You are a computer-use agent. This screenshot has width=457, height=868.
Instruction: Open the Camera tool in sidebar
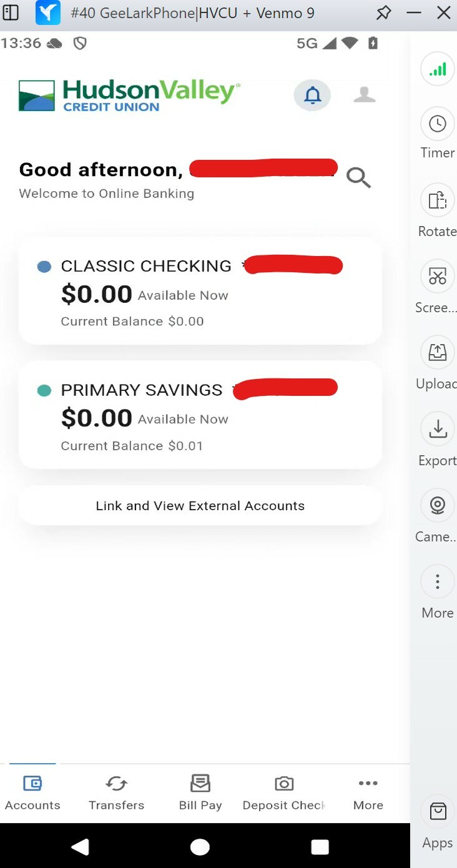[x=437, y=516]
